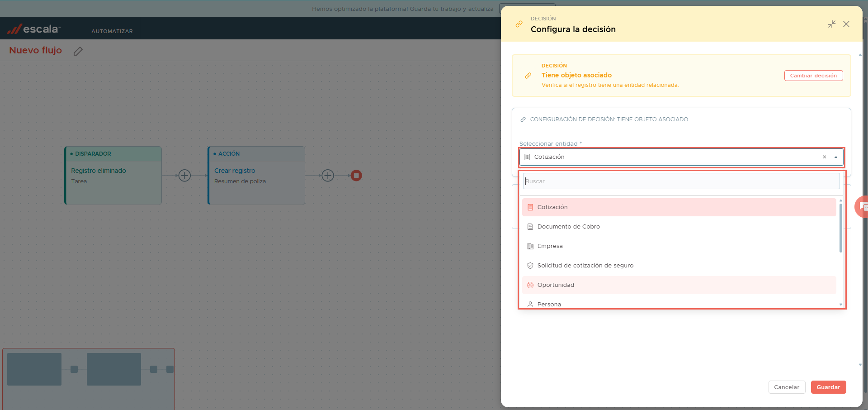Image resolution: width=868 pixels, height=410 pixels.
Task: Click the Oportunidad target icon
Action: [x=530, y=285]
